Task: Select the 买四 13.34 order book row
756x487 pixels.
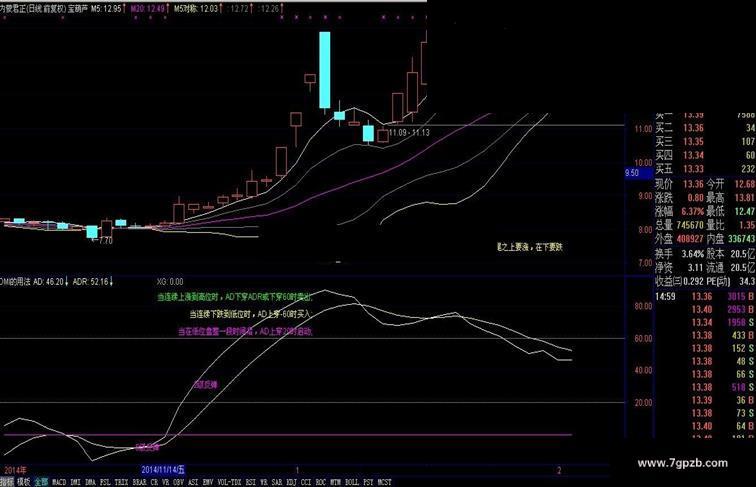Action: coord(705,155)
